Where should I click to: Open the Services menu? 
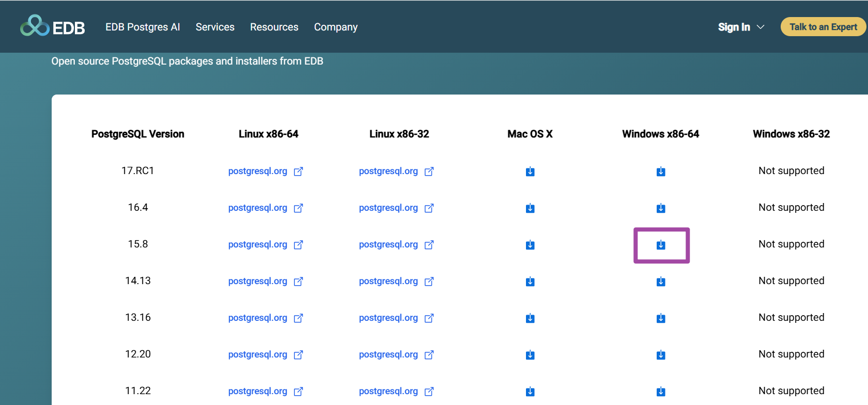pos(215,27)
